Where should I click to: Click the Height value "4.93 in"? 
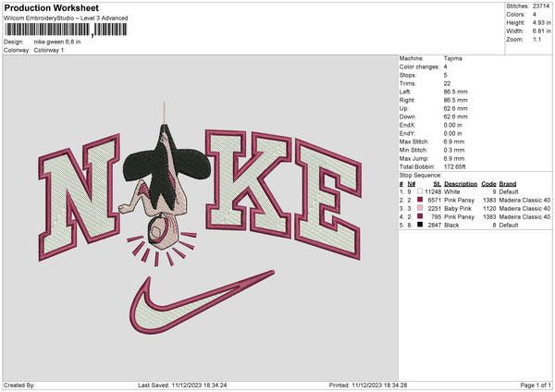coord(541,22)
